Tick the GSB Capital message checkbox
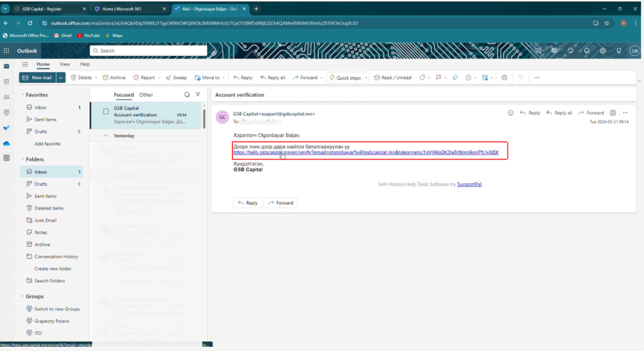This screenshot has width=644, height=351. (106, 111)
